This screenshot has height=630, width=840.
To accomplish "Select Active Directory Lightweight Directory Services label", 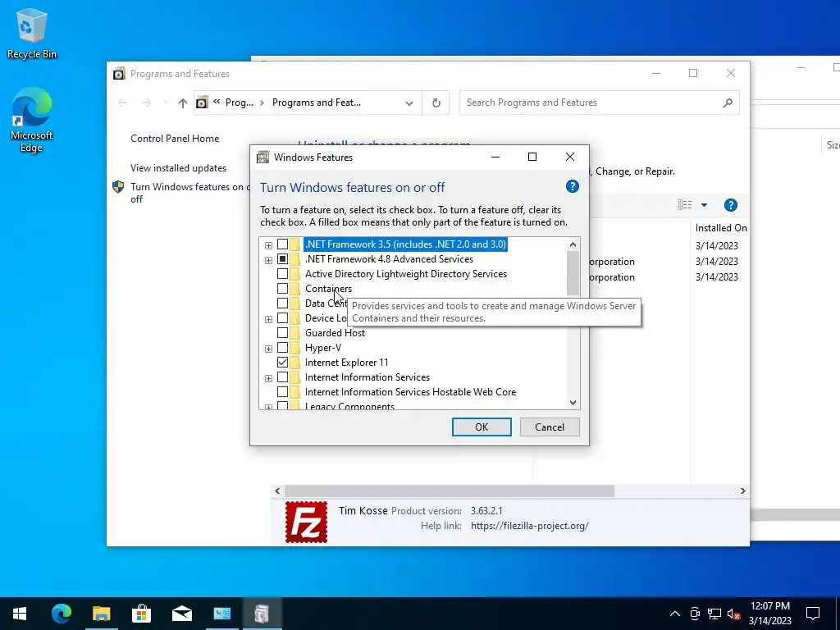I will pos(405,274).
